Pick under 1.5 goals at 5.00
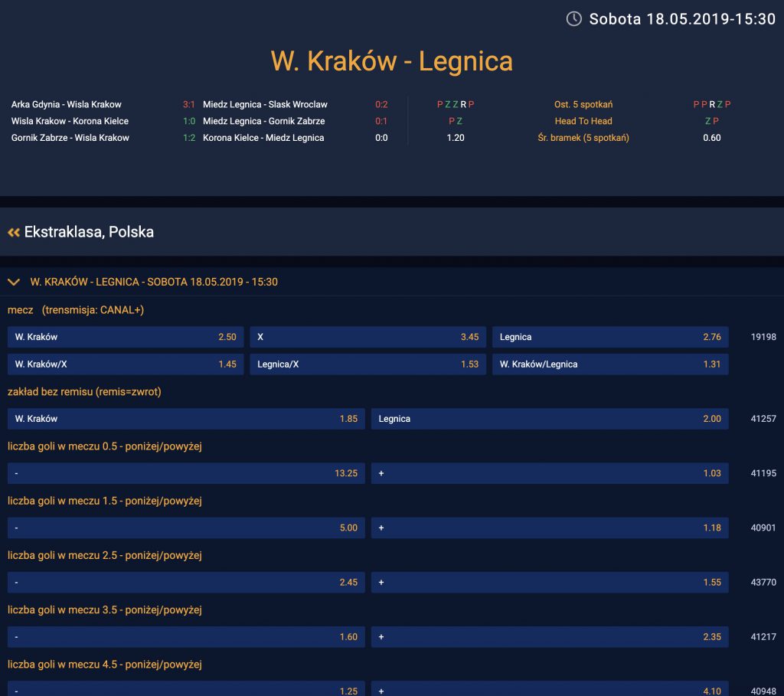This screenshot has width=784, height=696. (x=186, y=528)
